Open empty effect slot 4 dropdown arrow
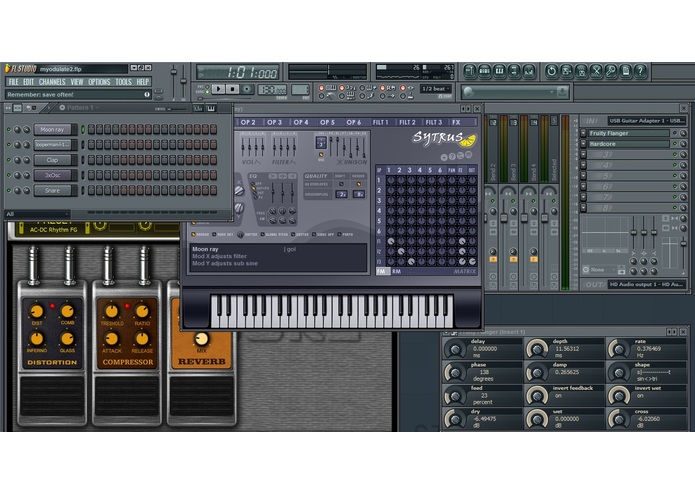Image resolution: width=695 pixels, height=494 pixels. (583, 165)
